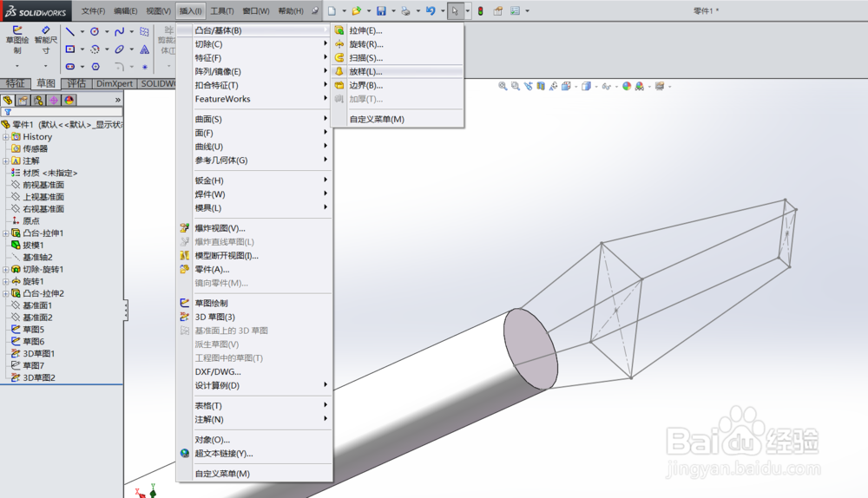Click the elliptical end face of the cylinder

click(530, 349)
